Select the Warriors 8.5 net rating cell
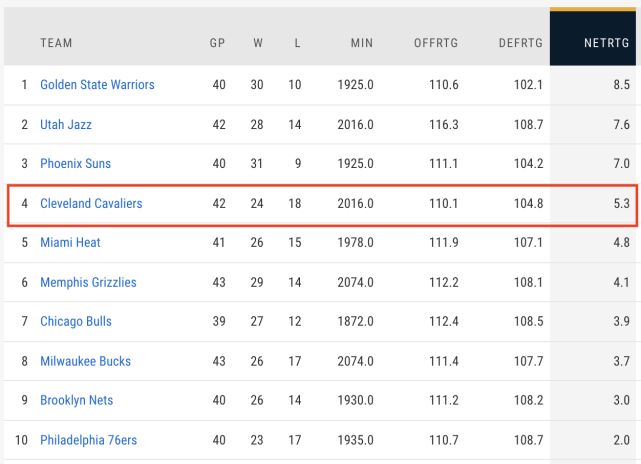Image resolution: width=641 pixels, height=464 pixels. point(593,85)
